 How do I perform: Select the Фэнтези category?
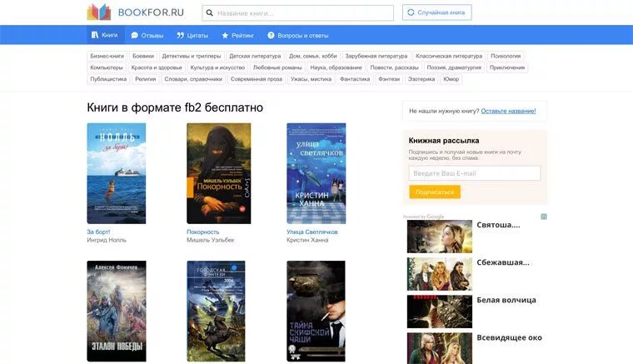389,79
